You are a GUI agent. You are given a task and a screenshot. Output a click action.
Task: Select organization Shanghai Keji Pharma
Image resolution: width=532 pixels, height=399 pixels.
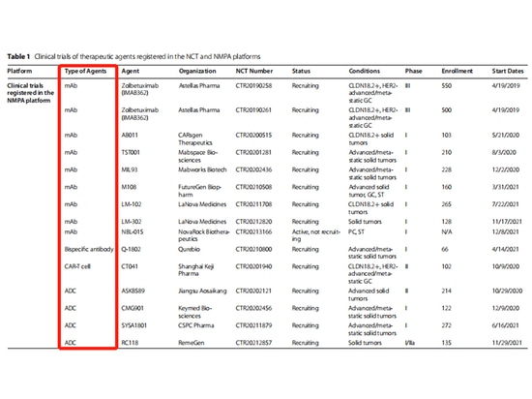click(196, 270)
